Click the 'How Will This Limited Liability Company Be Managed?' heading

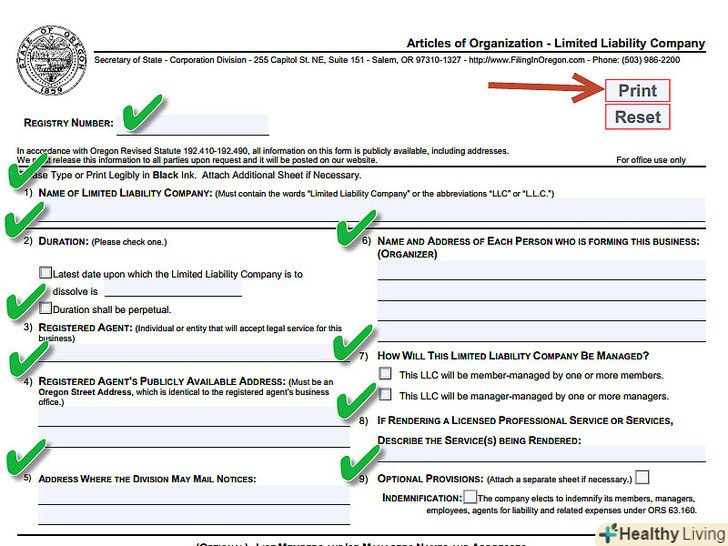click(x=513, y=356)
